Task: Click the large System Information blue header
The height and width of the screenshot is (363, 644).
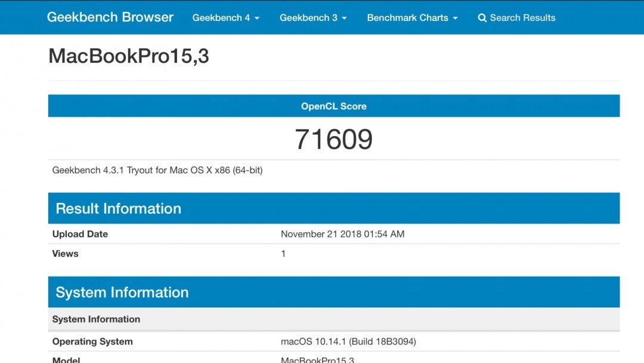Action: point(334,293)
